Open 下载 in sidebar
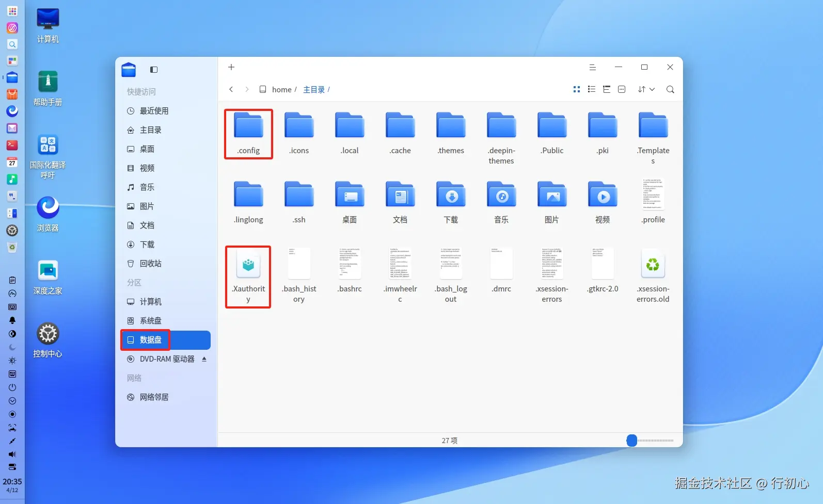823x504 pixels. (x=166, y=245)
